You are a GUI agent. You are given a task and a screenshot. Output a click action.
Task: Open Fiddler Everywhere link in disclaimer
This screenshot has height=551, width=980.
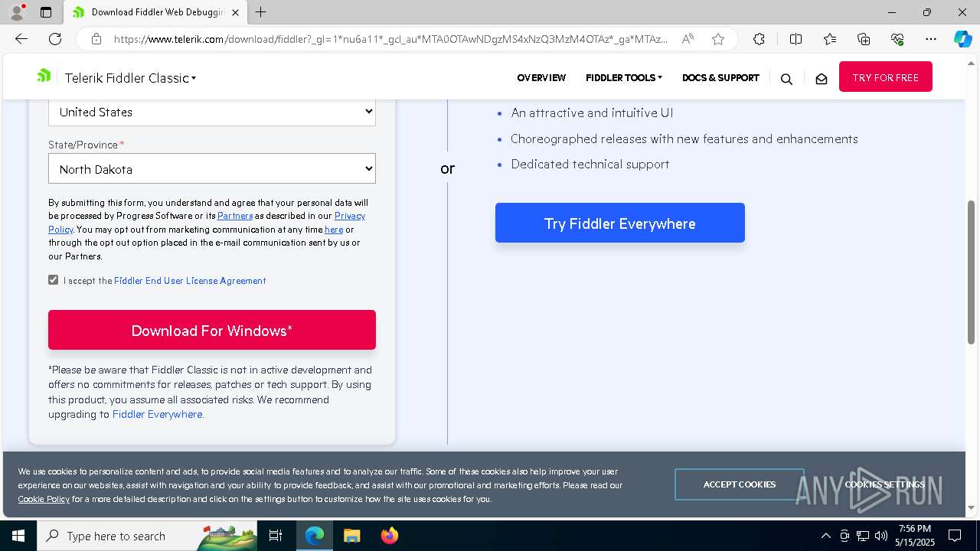pos(157,414)
